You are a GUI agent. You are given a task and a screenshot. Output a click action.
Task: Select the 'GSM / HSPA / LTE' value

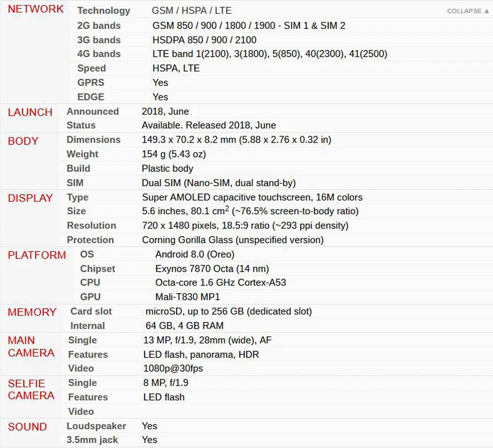coord(191,11)
